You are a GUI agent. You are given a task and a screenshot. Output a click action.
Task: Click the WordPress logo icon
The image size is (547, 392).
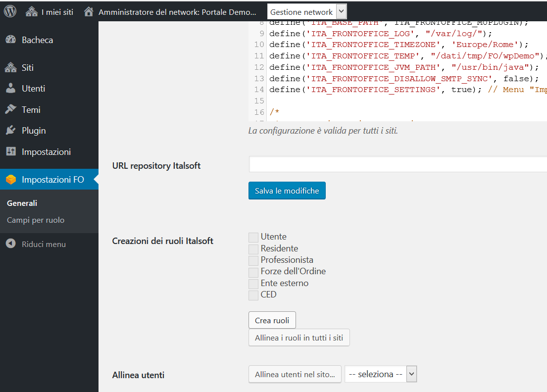tap(10, 12)
